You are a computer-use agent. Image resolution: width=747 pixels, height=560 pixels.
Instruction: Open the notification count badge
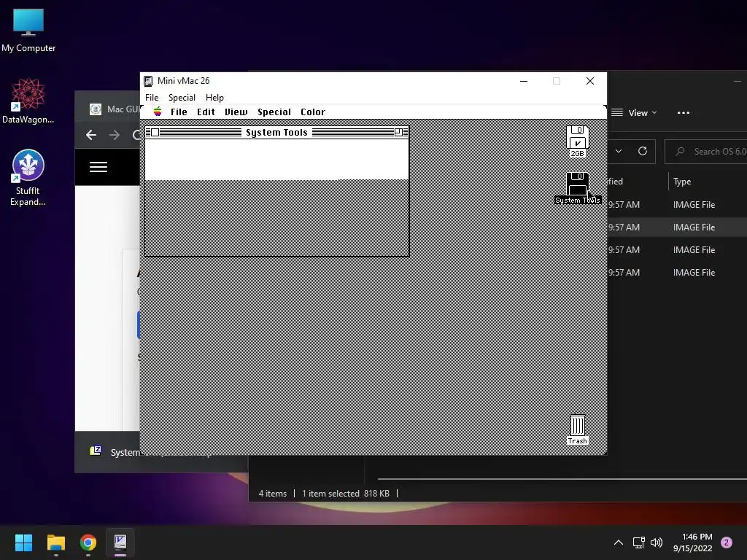727,542
